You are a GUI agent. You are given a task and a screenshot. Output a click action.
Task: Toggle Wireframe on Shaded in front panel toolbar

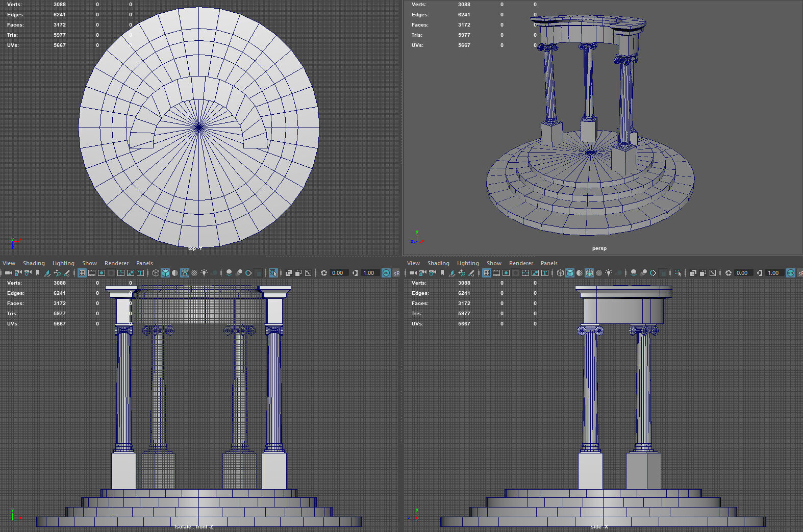[x=185, y=273]
